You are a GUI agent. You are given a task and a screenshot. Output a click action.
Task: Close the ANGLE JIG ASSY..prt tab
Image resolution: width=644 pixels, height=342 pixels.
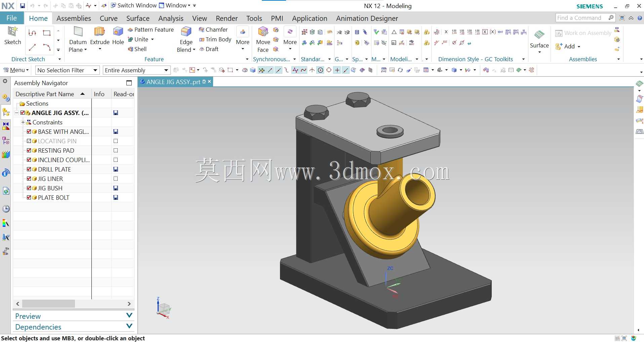click(209, 81)
